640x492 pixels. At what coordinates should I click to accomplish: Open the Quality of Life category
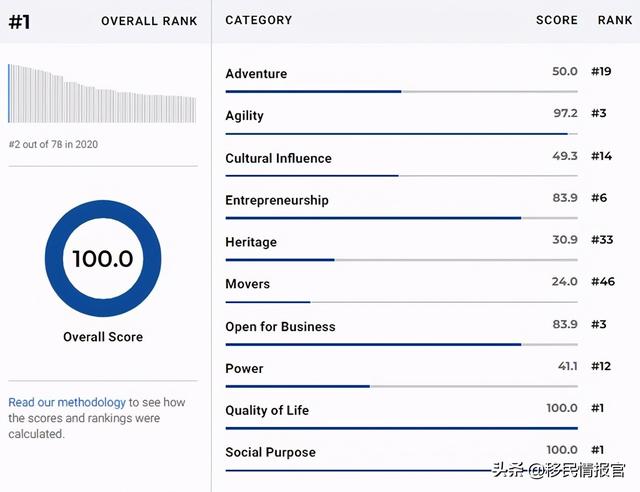click(267, 410)
